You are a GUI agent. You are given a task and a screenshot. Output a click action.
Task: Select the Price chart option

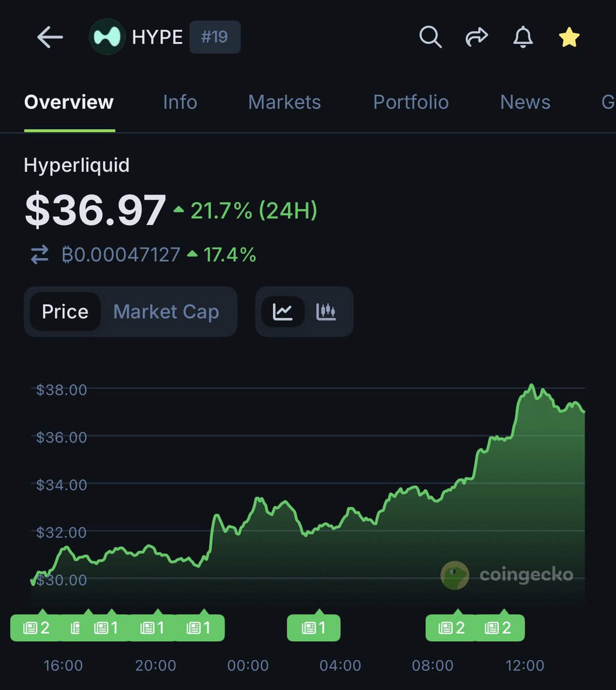65,312
